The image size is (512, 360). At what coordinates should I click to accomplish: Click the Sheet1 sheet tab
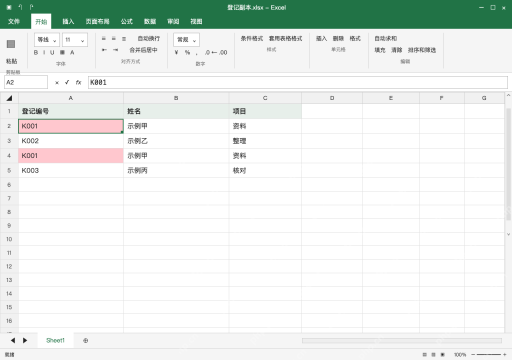click(55, 340)
